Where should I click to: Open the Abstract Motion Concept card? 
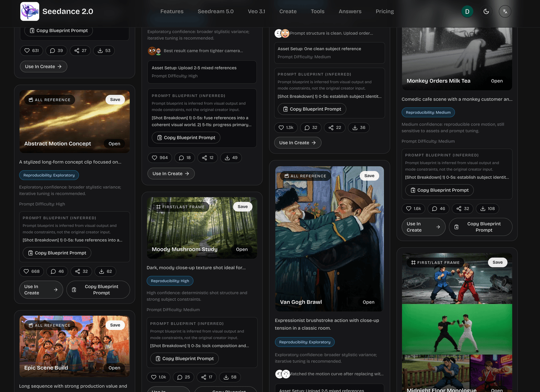[x=114, y=144]
